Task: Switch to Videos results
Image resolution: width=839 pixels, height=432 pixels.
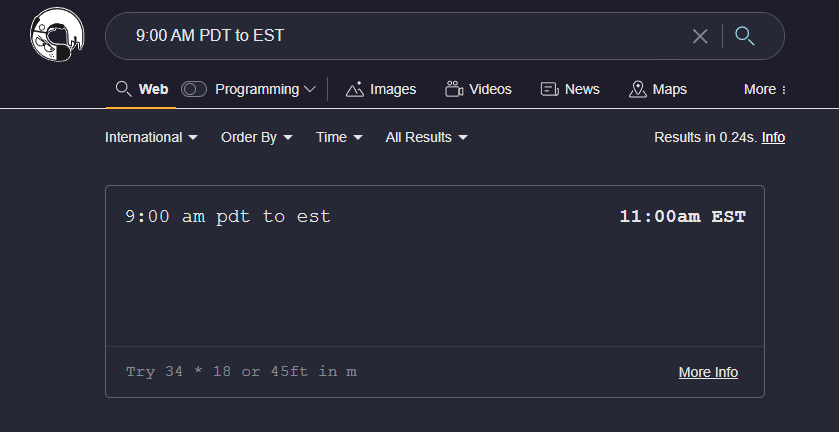Action: coord(479,89)
